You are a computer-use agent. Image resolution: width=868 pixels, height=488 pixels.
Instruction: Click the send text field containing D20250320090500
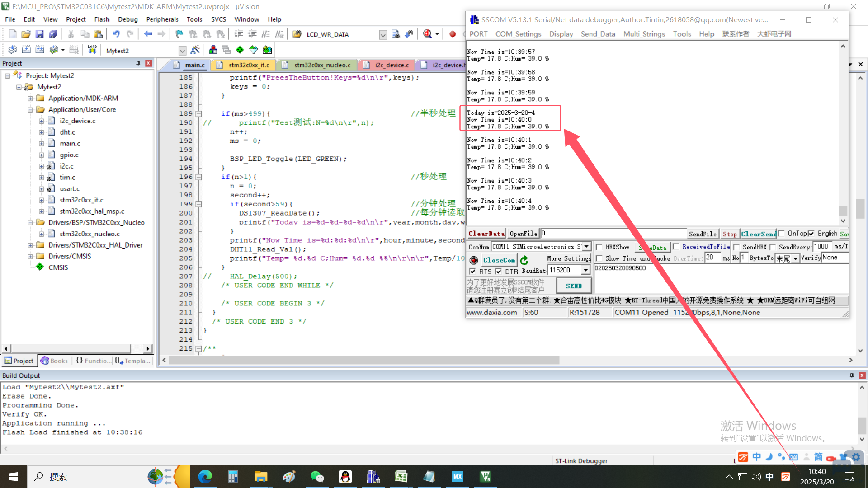721,279
